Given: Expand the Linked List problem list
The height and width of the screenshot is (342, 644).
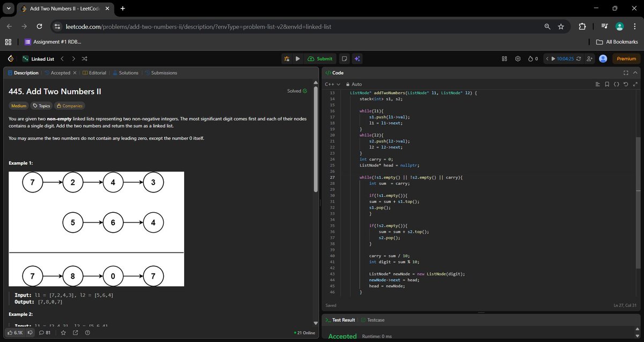Looking at the screenshot, I should 42,59.
